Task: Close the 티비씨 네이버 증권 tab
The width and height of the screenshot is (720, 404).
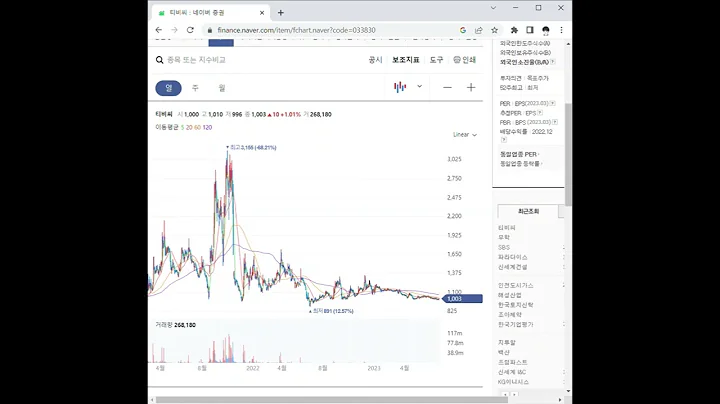Action: coord(262,13)
